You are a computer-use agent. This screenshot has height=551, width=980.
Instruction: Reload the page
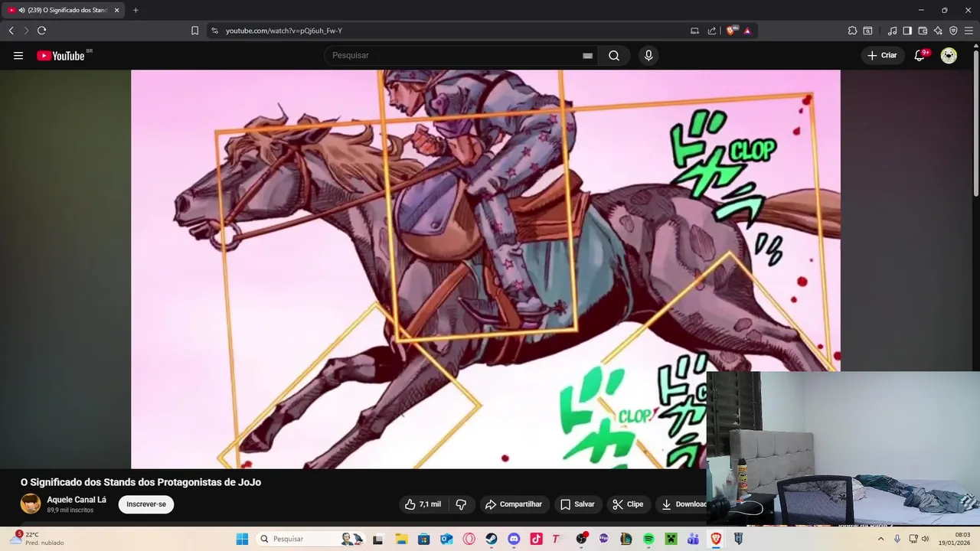tap(41, 31)
